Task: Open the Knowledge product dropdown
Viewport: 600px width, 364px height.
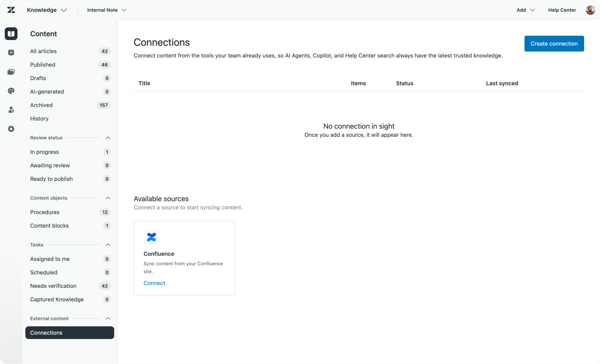Action: pyautogui.click(x=47, y=10)
